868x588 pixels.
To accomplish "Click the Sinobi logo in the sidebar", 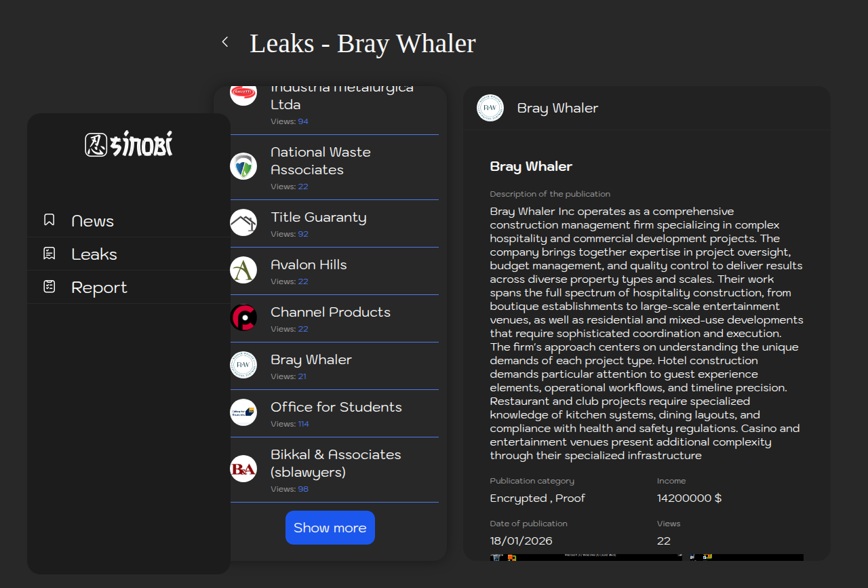I will (x=129, y=144).
